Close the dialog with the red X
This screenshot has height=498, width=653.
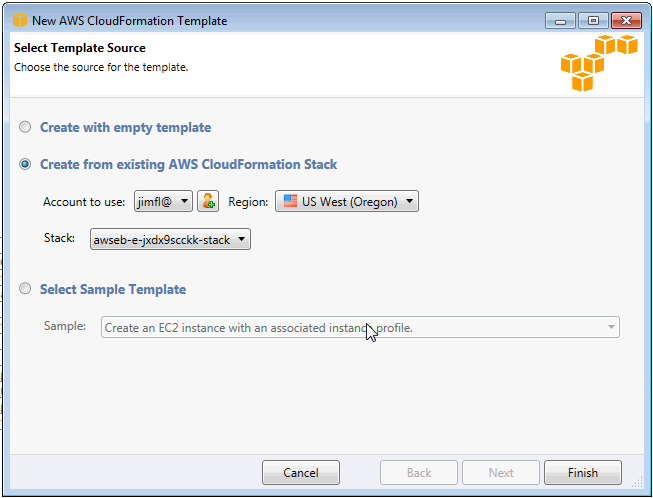626,20
